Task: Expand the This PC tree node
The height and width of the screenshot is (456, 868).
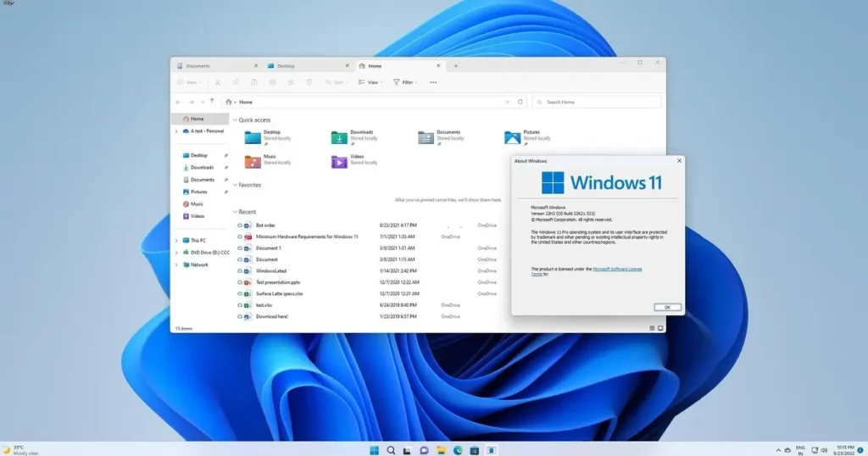Action: [x=176, y=240]
